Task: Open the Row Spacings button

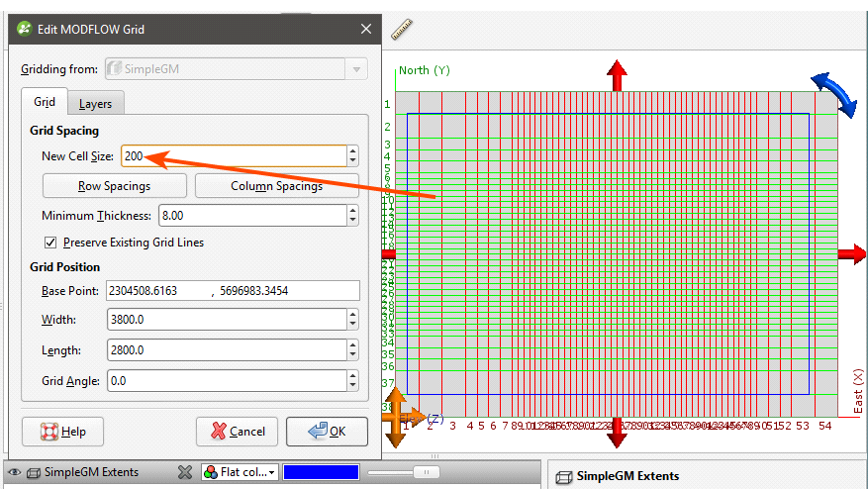Action: coord(114,186)
